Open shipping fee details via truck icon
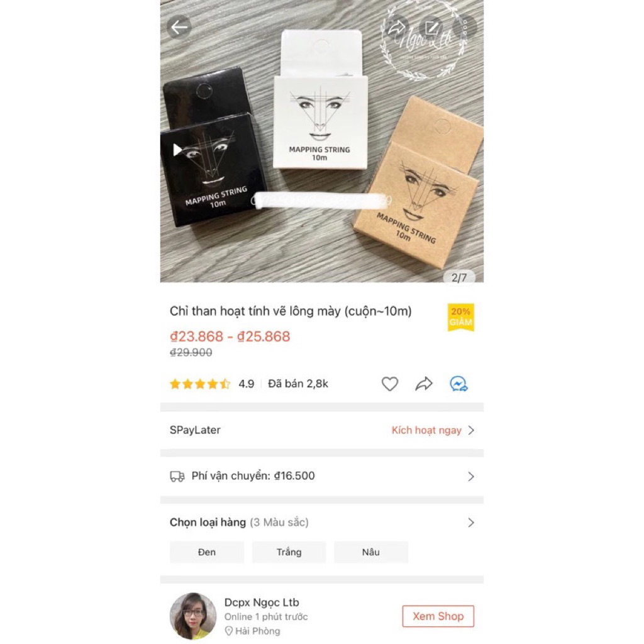This screenshot has width=644, height=644. [177, 476]
